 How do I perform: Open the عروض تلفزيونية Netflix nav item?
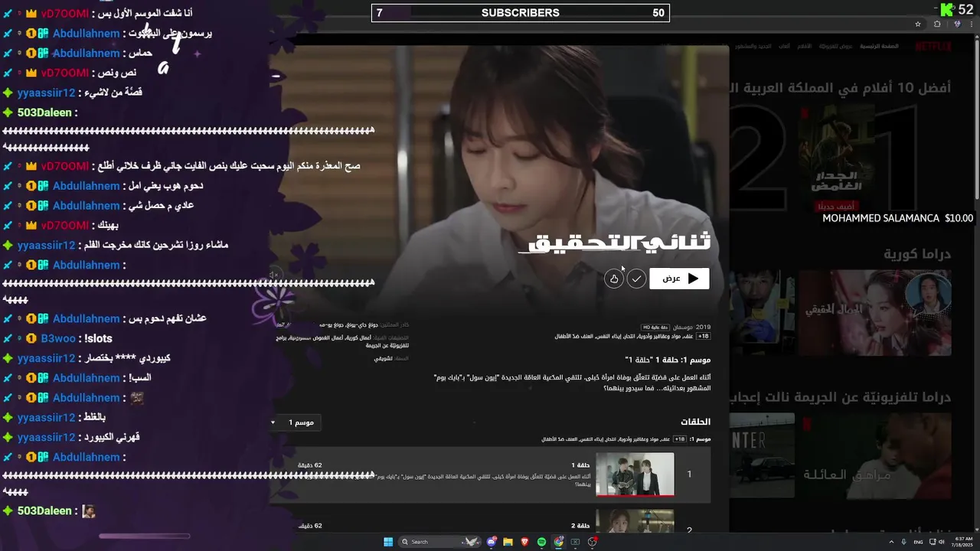click(x=836, y=47)
